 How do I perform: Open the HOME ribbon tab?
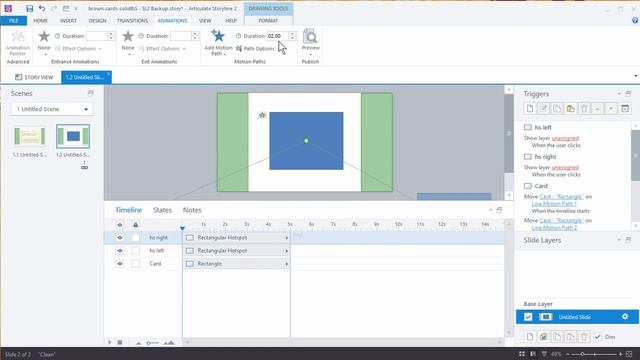[x=40, y=20]
